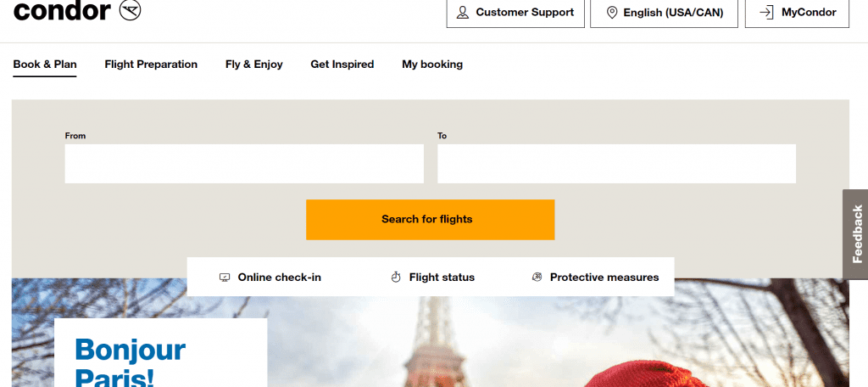868x387 pixels.
Task: Click the Customer Support person icon
Action: [463, 13]
